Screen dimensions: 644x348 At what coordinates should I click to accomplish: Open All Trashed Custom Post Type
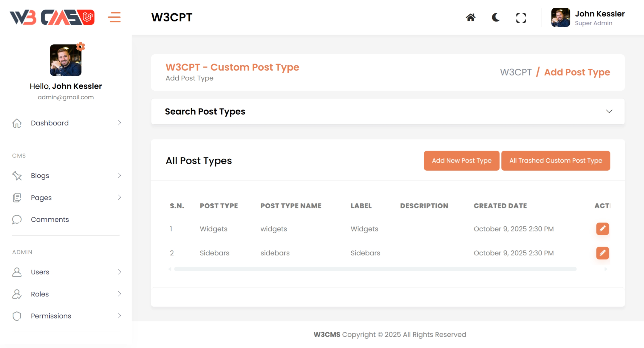(556, 161)
